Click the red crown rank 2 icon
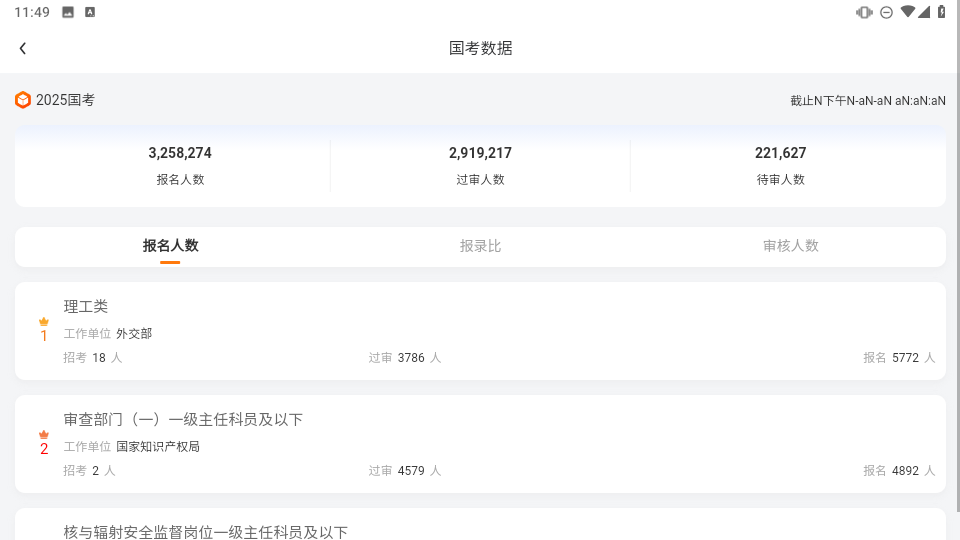This screenshot has height=540, width=960. (43, 435)
